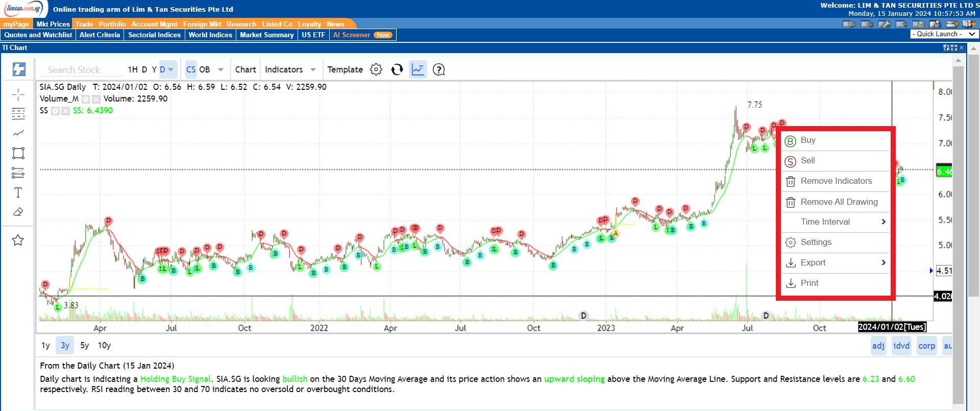
Task: Click the Search Stock field
Action: 82,70
